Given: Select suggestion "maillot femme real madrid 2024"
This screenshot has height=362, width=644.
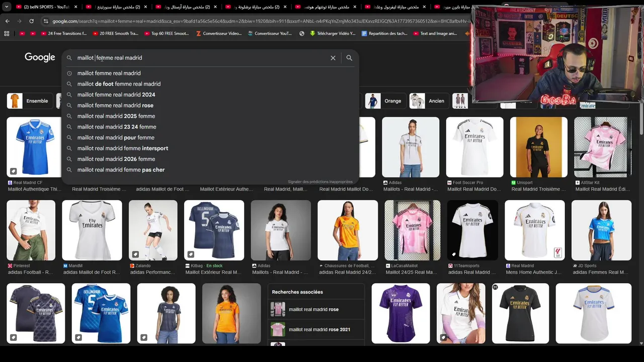Looking at the screenshot, I should pyautogui.click(x=210, y=95).
